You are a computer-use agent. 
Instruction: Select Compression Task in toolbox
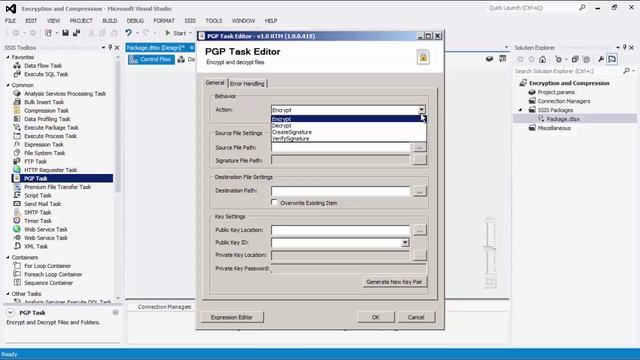point(46,111)
